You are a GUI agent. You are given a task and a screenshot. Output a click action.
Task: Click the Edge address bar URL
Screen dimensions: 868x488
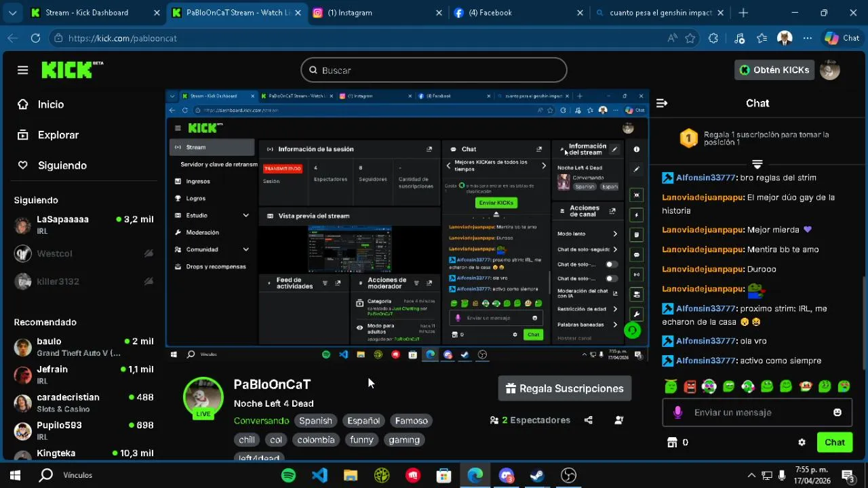pyautogui.click(x=123, y=38)
